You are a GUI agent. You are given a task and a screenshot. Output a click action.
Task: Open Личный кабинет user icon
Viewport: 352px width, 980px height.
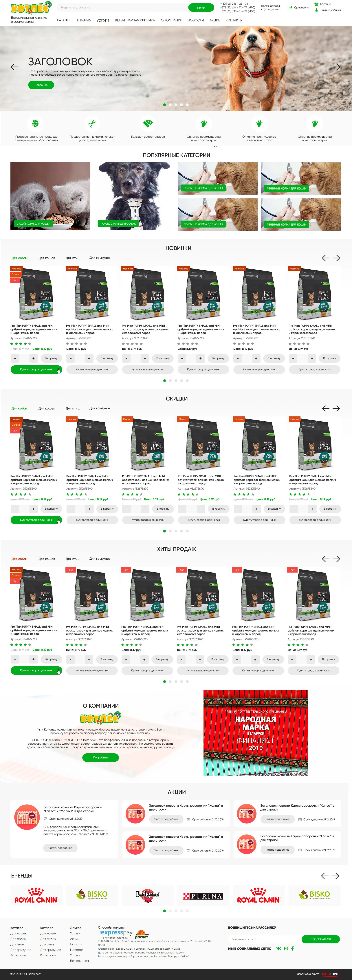[x=316, y=10]
